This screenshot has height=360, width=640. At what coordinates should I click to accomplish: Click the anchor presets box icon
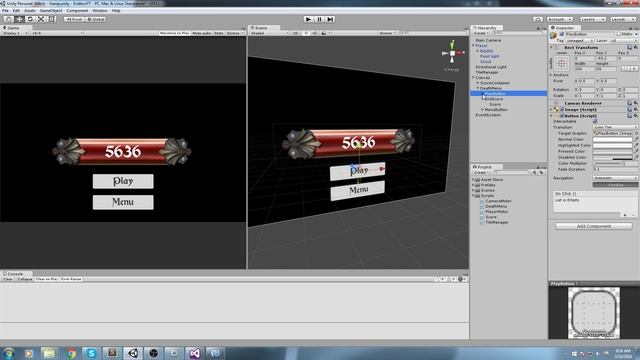(x=562, y=63)
